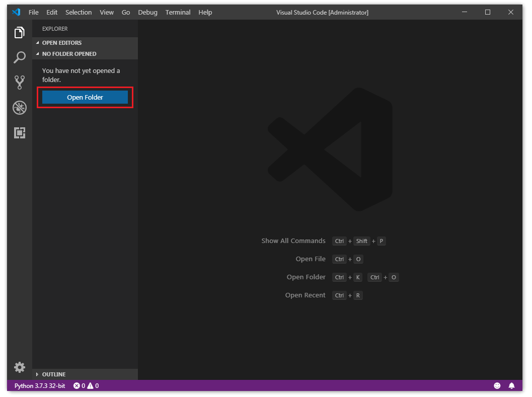Viewport: 532px width, 397px height.
Task: Click the smiley feedback icon in status bar
Action: (497, 385)
